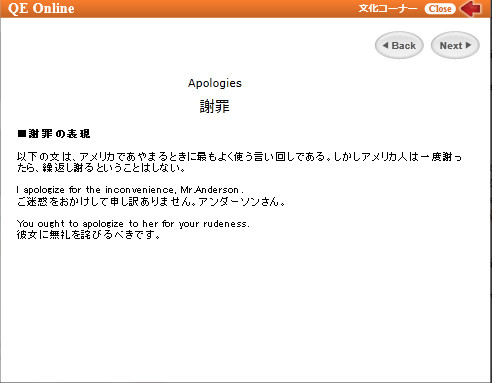Click the QE Online logo
Viewport: 492px width, 383px height.
[41, 8]
